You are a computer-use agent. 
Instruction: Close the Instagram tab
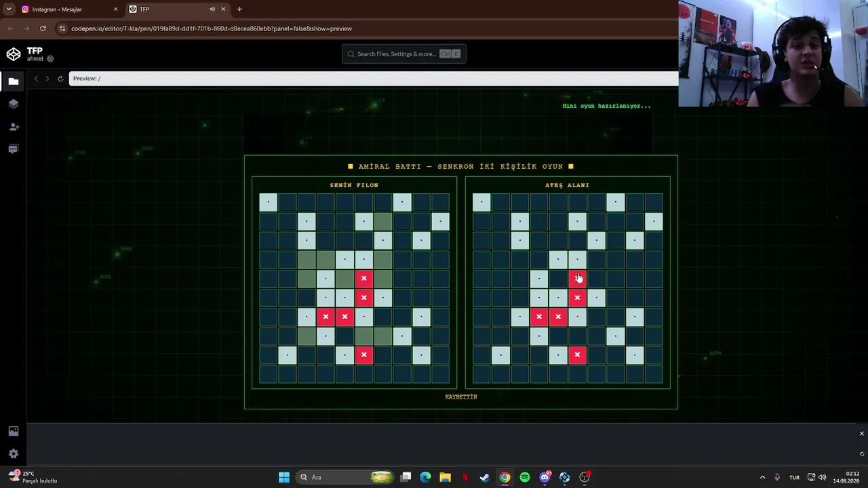pos(115,9)
